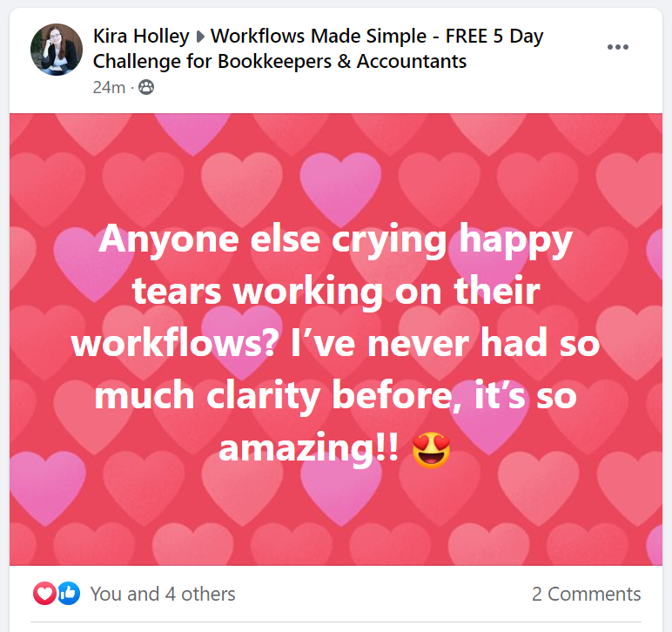Click the "much clarity before, it's so" line
Screen dimensions: 672x632
pos(335,396)
